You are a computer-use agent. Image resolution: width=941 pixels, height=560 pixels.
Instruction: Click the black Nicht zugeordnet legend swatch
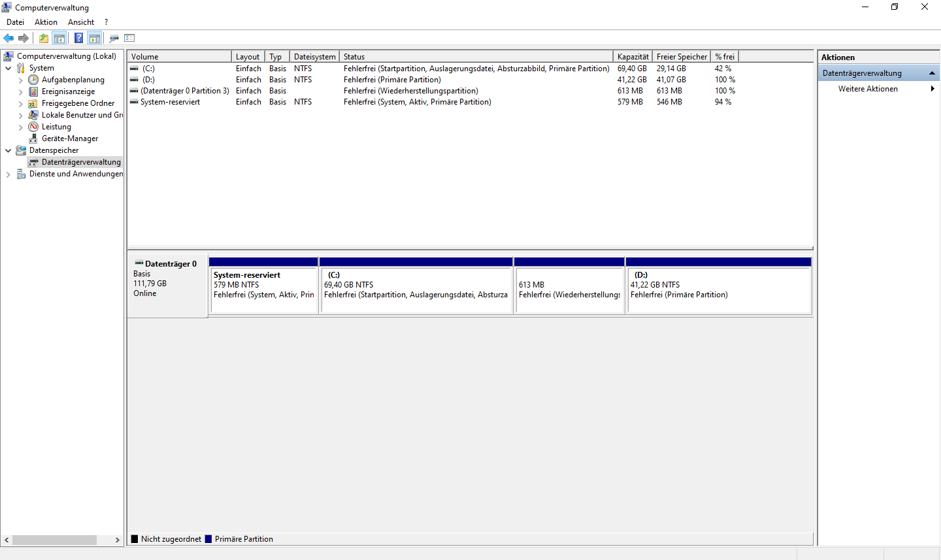(x=135, y=539)
